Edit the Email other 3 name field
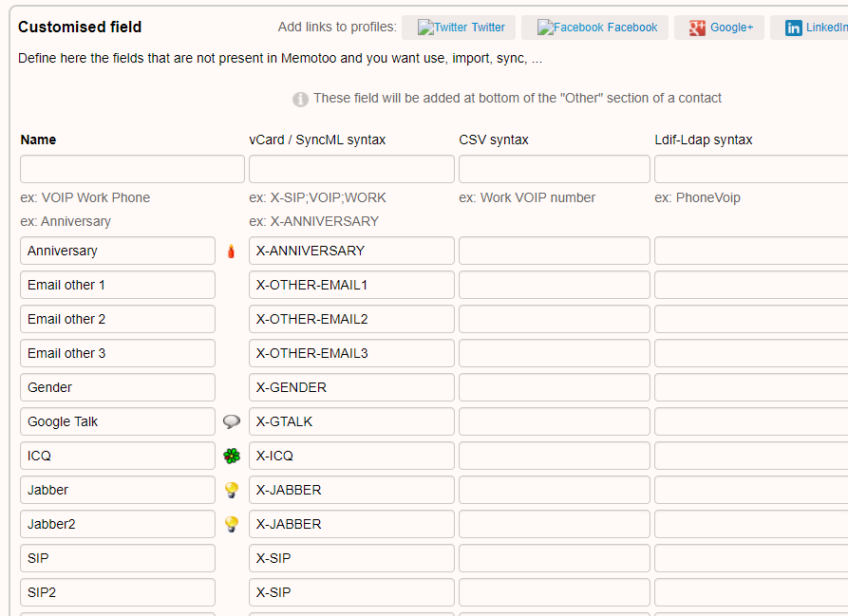Viewport: 848px width, 616px height. tap(118, 353)
